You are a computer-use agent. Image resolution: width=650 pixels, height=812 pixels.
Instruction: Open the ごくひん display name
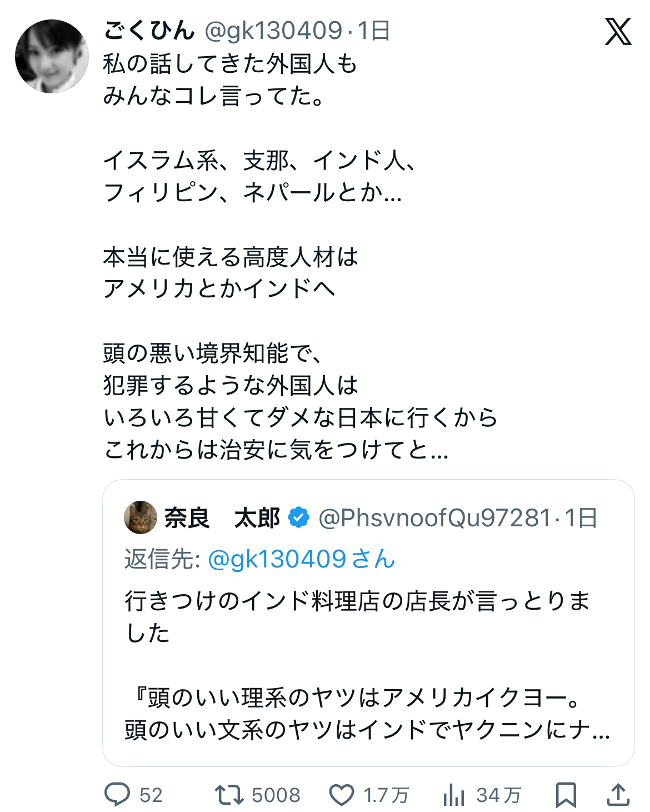(x=149, y=31)
